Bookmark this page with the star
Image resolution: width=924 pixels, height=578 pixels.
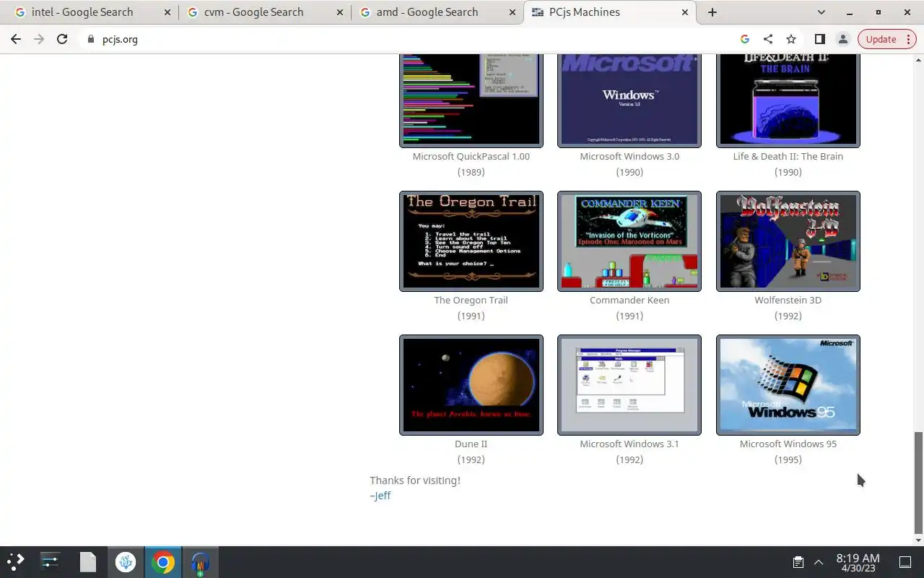(x=791, y=39)
